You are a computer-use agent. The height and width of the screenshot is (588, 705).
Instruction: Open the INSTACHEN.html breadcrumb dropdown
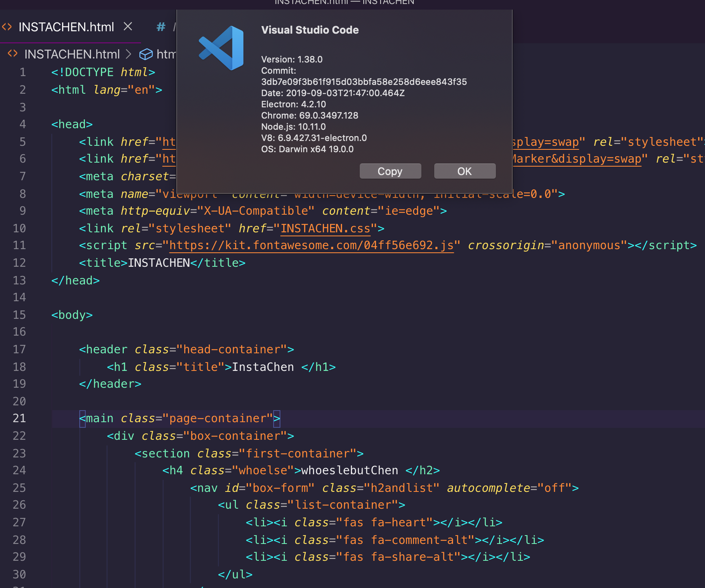pos(72,54)
